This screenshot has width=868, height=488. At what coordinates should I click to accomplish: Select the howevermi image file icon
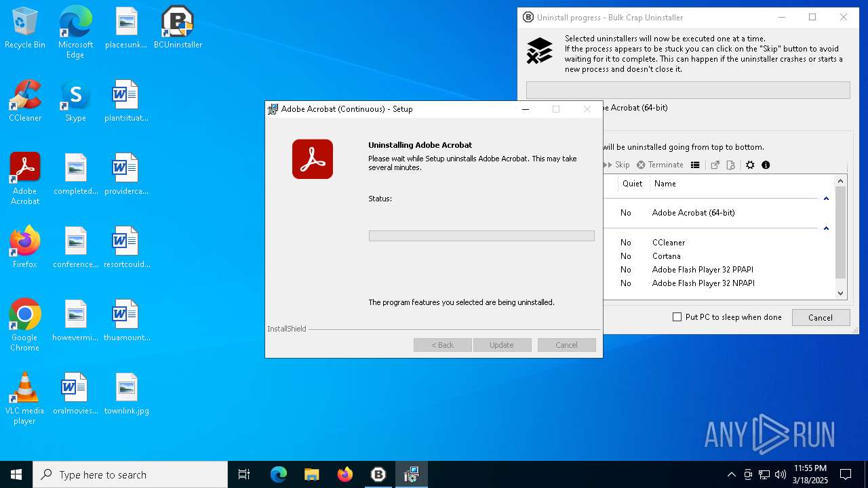point(75,321)
